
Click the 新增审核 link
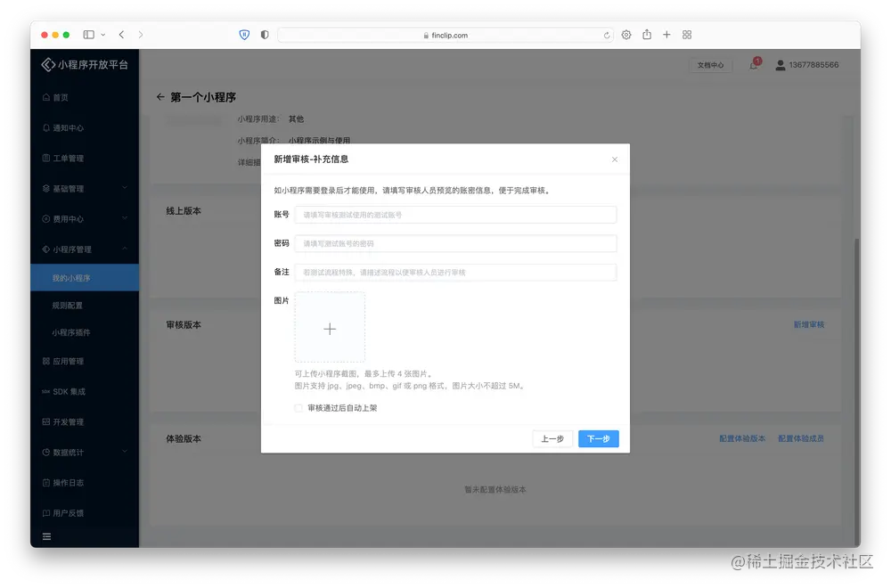[x=809, y=325]
